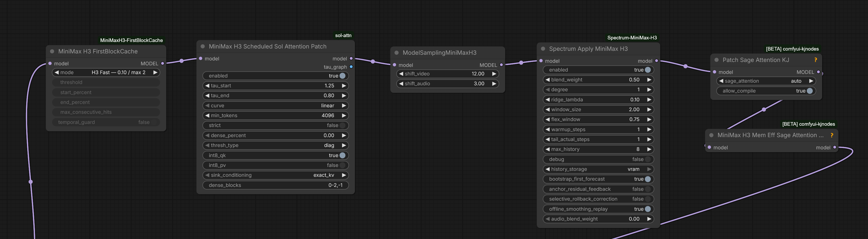Click the model output port of Mem Eff Sage Attention

tap(835, 147)
